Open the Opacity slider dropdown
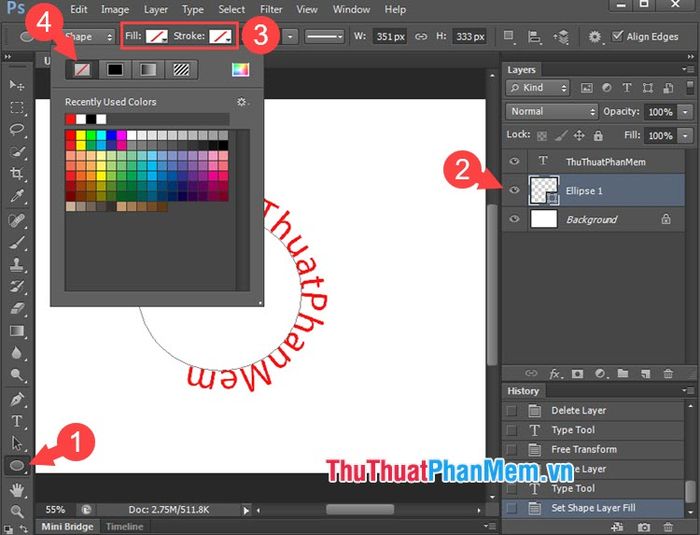Screen dimensions: 700x535 tap(685, 112)
